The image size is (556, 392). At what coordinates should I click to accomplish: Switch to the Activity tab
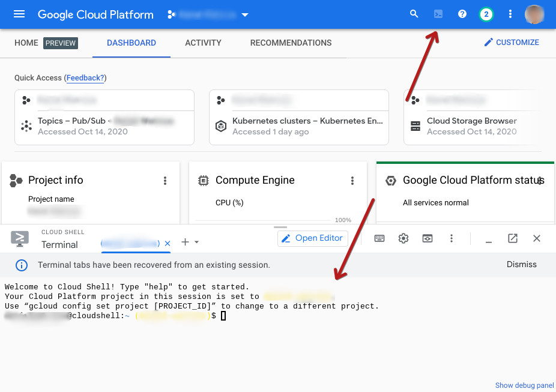pyautogui.click(x=203, y=43)
